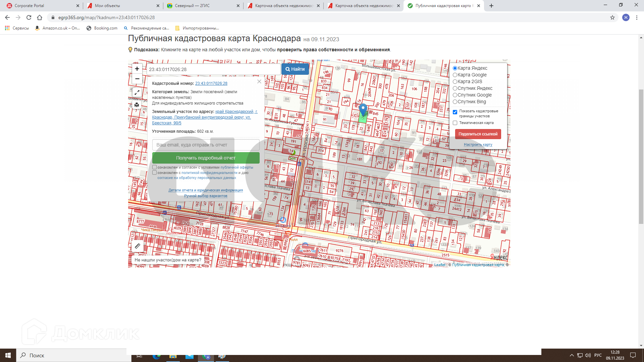Bookmark this page with star icon
The image size is (644, 362).
point(612,17)
